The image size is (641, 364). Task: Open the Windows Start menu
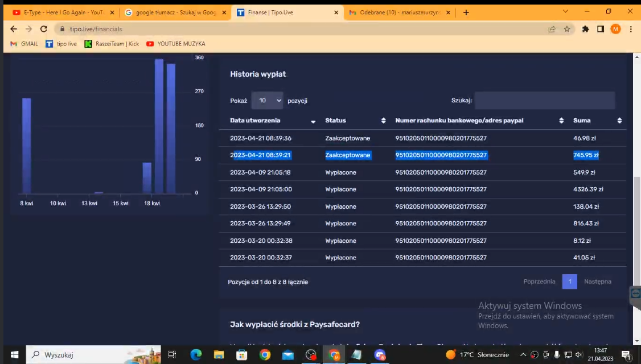coord(13,355)
